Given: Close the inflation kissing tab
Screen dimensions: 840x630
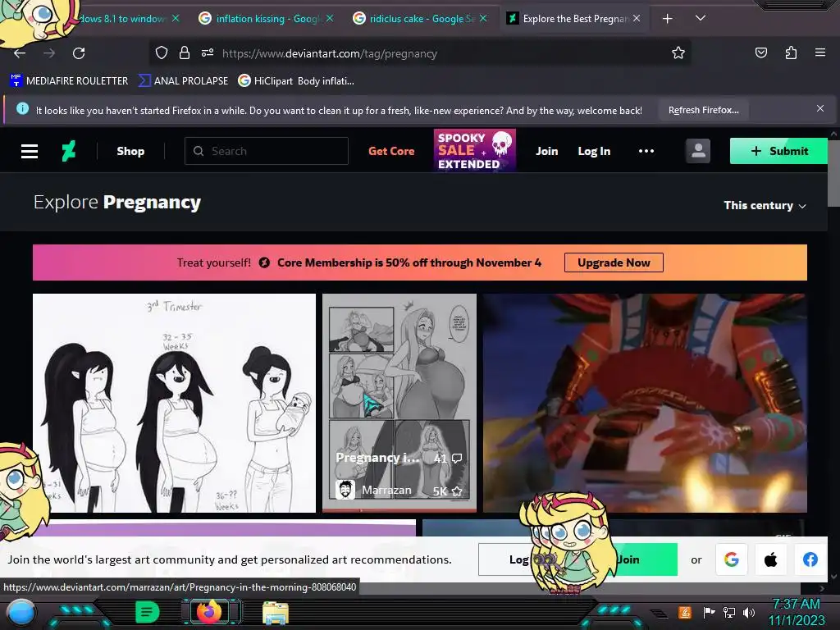Looking at the screenshot, I should point(330,19).
